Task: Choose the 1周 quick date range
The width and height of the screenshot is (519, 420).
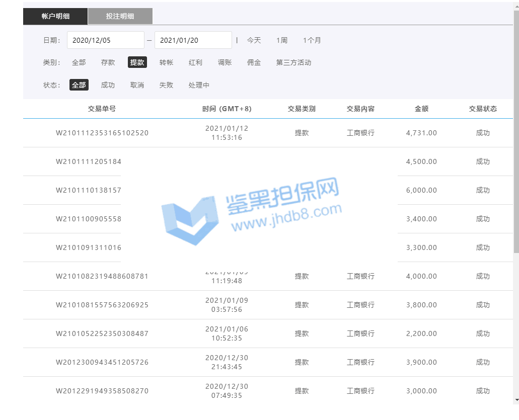Action: click(x=282, y=40)
